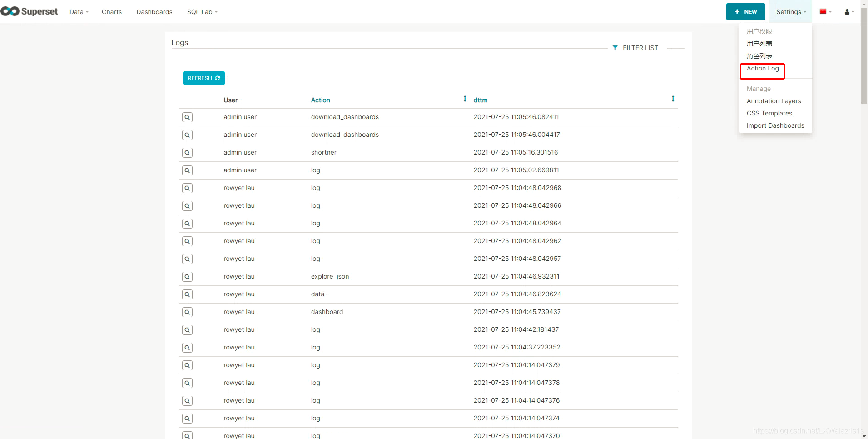Show details of the dashboard action row
This screenshot has width=868, height=439.
187,312
